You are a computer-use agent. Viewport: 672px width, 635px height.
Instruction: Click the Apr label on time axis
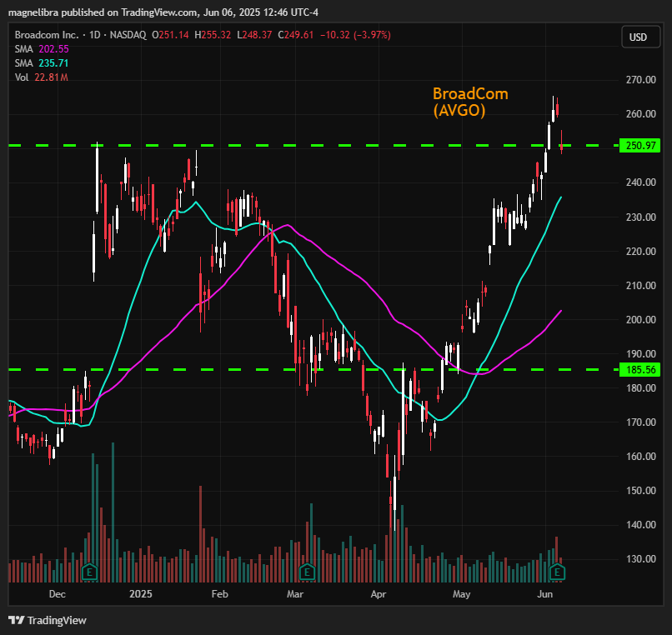pos(379,594)
